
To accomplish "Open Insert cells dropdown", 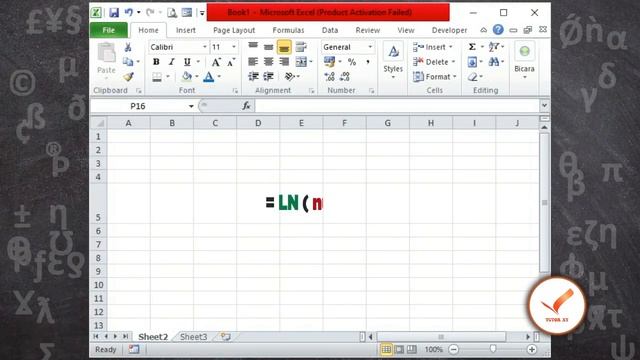I will (433, 47).
